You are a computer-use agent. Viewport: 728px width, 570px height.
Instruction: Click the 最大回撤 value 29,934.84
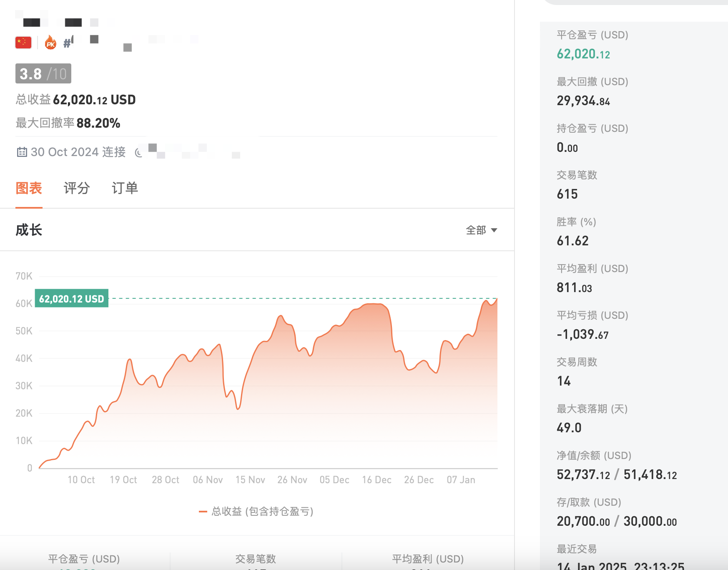pyautogui.click(x=583, y=101)
